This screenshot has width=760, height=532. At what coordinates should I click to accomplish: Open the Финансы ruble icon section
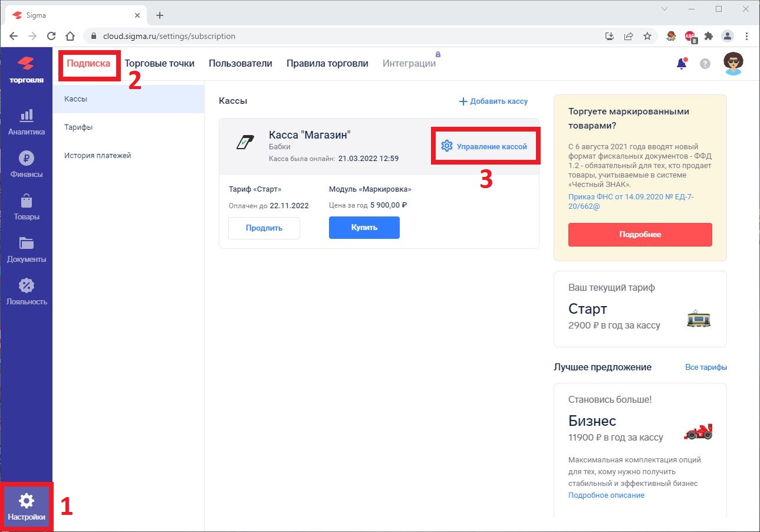click(26, 165)
